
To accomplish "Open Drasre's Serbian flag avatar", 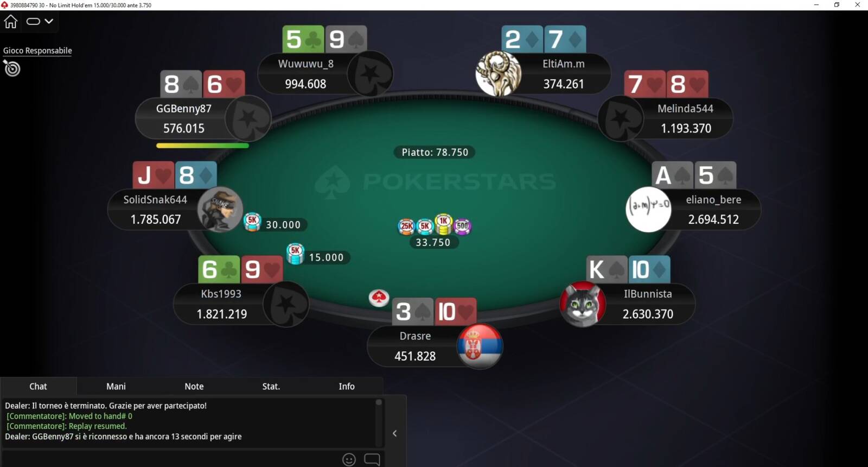I will point(480,346).
